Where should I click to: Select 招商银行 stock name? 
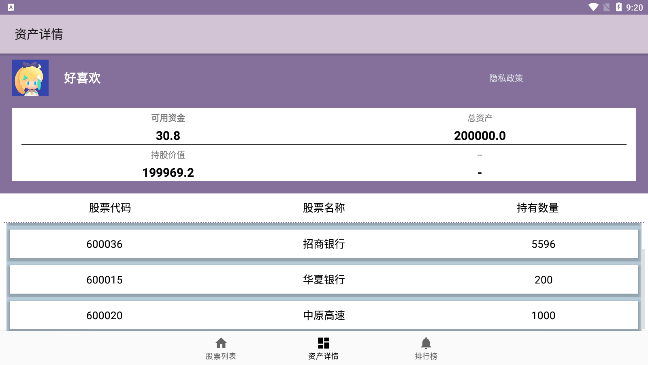324,244
